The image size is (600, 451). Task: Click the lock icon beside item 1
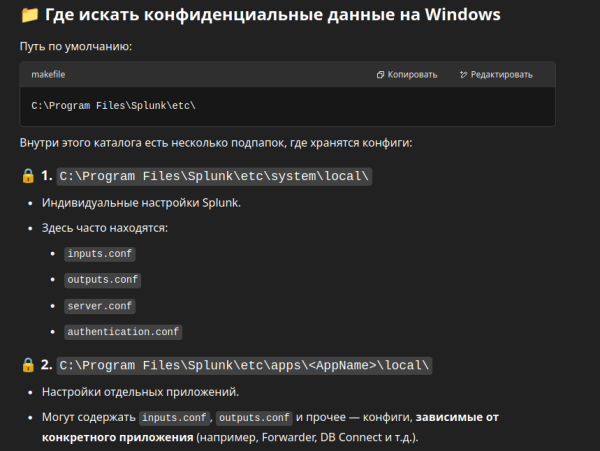pyautogui.click(x=28, y=176)
